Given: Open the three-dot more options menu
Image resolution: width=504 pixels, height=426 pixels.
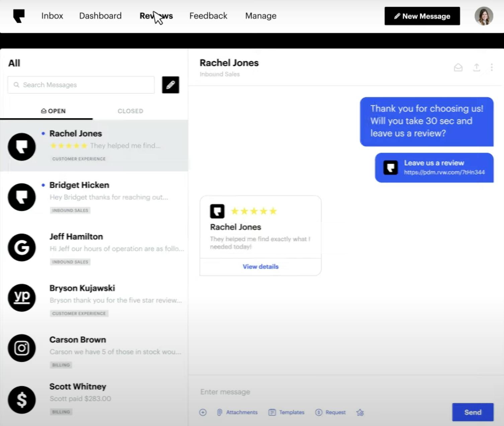Looking at the screenshot, I should click(x=492, y=68).
